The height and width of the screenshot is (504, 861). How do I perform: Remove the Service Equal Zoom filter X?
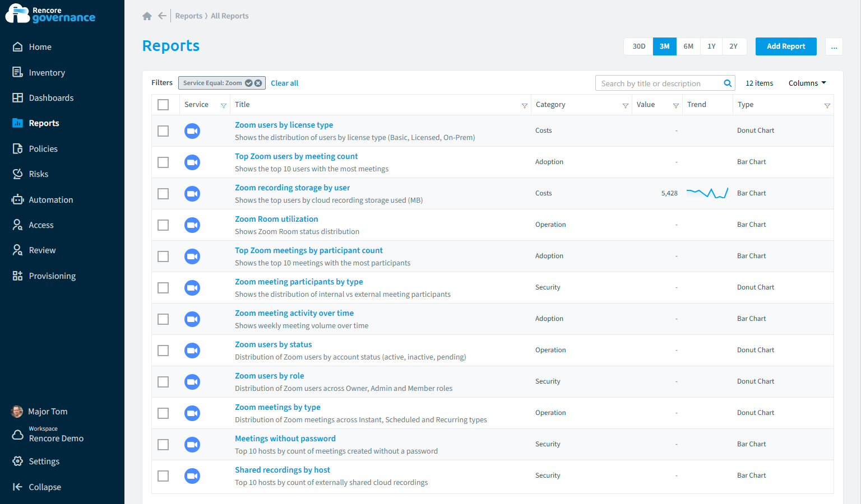[x=258, y=83]
